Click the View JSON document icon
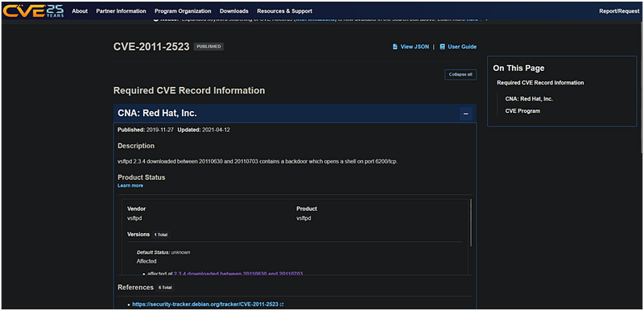This screenshot has height=311, width=644. coord(395,47)
